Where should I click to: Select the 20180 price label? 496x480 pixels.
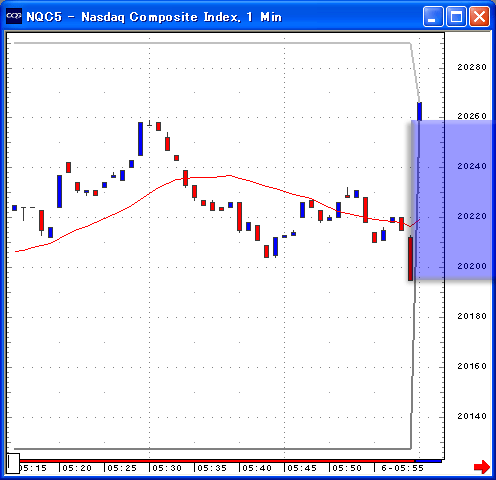pos(472,316)
